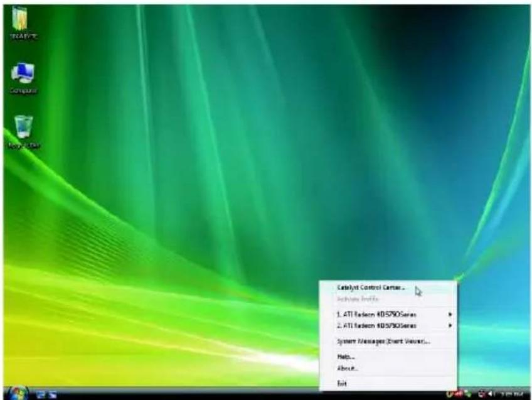Viewport: 532px width, 400px height.
Task: Click the Switch Between Windows quick launch icon
Action: 52,394
